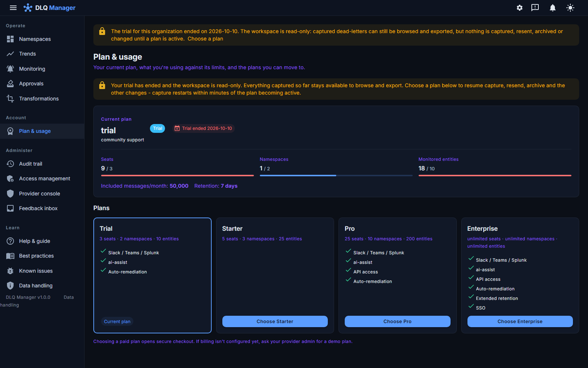This screenshot has height=368, width=588.
Task: Open Help & guide
Action: click(x=42, y=241)
